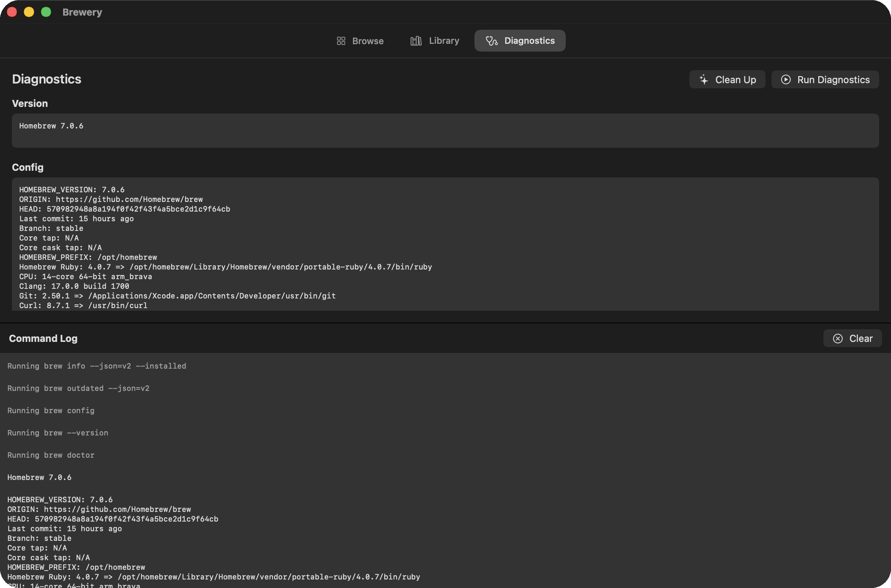This screenshot has height=588, width=891.
Task: Click the Run Diagnostics play icon
Action: click(786, 79)
